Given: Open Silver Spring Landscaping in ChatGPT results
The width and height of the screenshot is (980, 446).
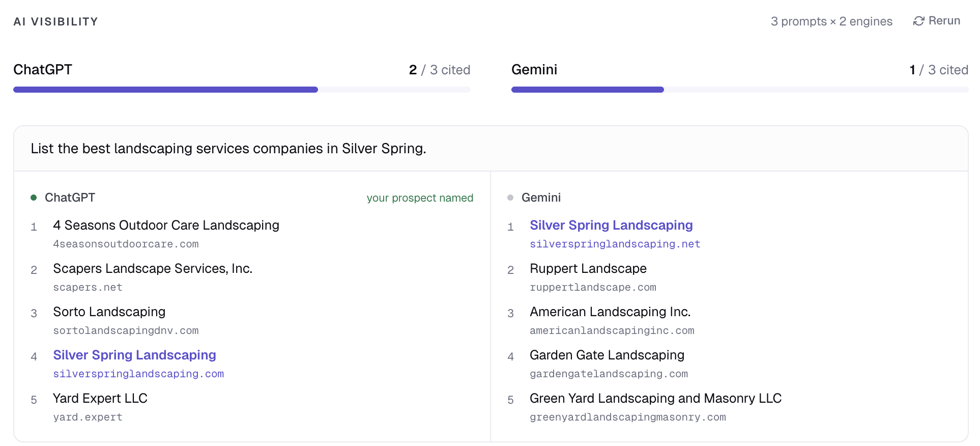Looking at the screenshot, I should click(134, 355).
